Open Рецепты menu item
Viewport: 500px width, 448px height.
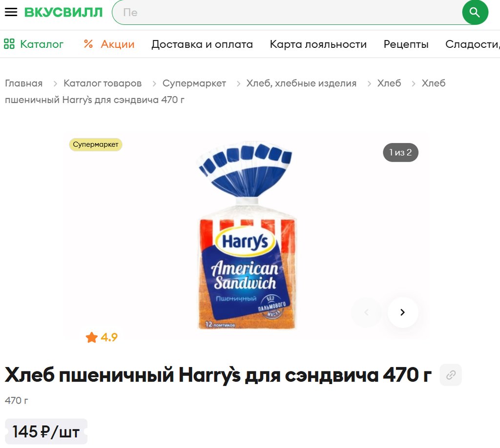point(406,44)
